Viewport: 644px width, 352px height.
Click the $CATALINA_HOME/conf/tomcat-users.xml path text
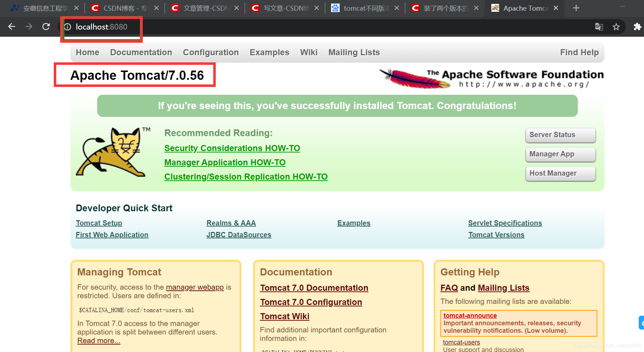point(137,310)
